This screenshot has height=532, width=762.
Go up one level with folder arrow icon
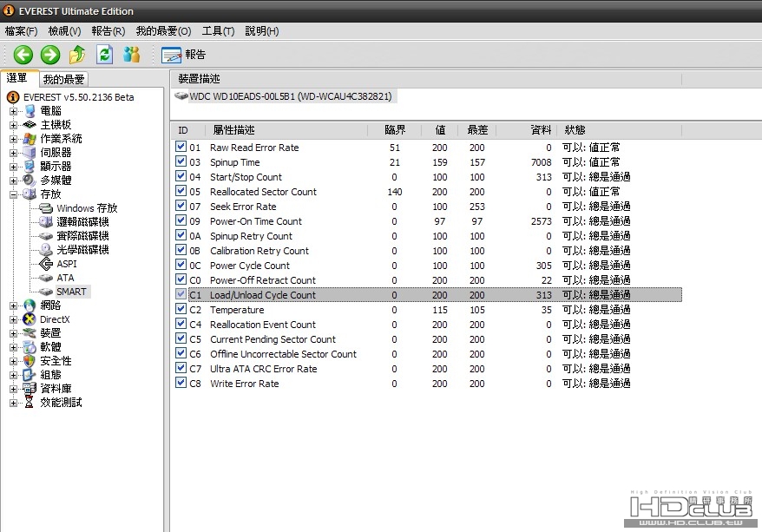[77, 55]
